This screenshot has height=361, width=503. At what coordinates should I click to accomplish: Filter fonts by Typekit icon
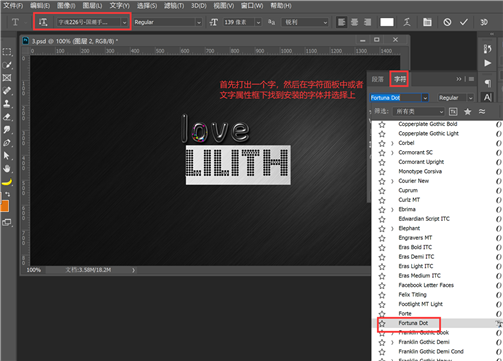click(x=453, y=112)
